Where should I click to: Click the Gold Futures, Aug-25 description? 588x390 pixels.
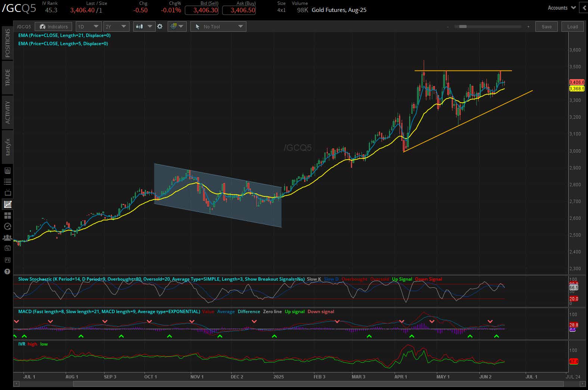coord(339,10)
